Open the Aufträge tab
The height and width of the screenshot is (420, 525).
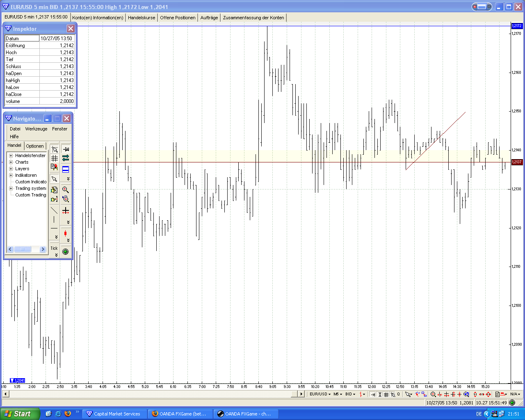coord(209,18)
